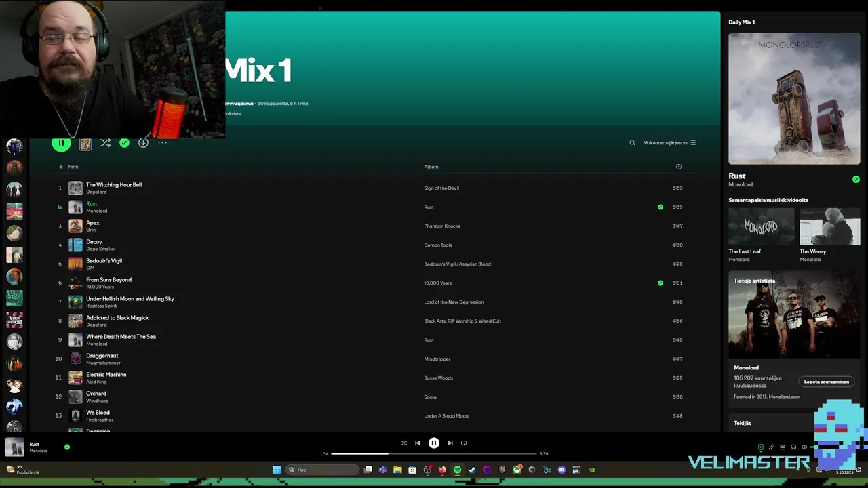
Task: Open the first playlist in the left library sidebar
Action: [x=14, y=146]
